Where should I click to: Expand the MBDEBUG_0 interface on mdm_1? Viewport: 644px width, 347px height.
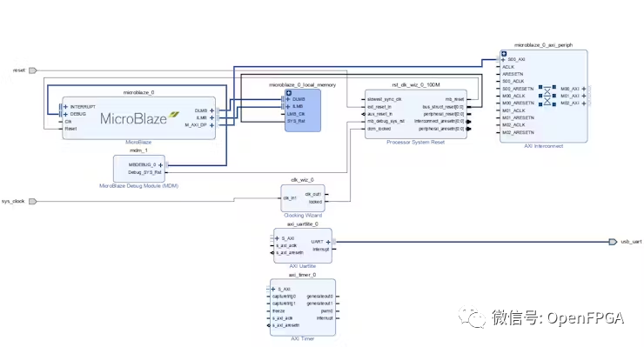(161, 165)
